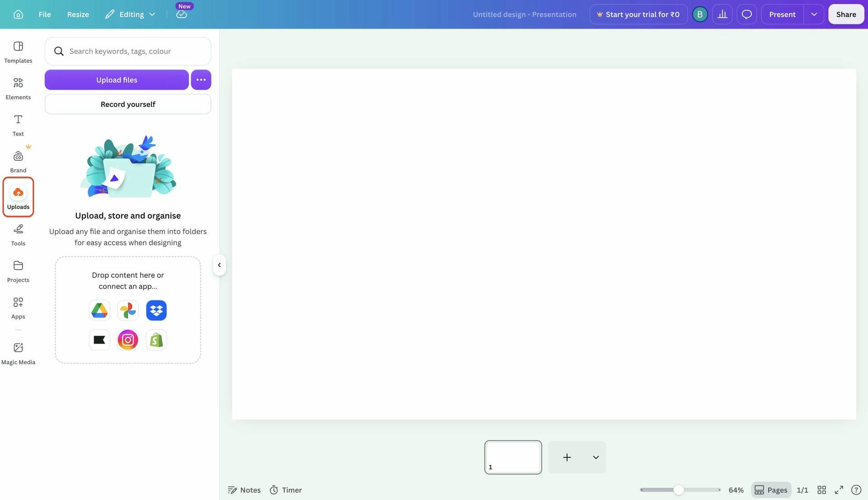The image size is (868, 500).
Task: Connect Dropbox app
Action: (x=156, y=310)
